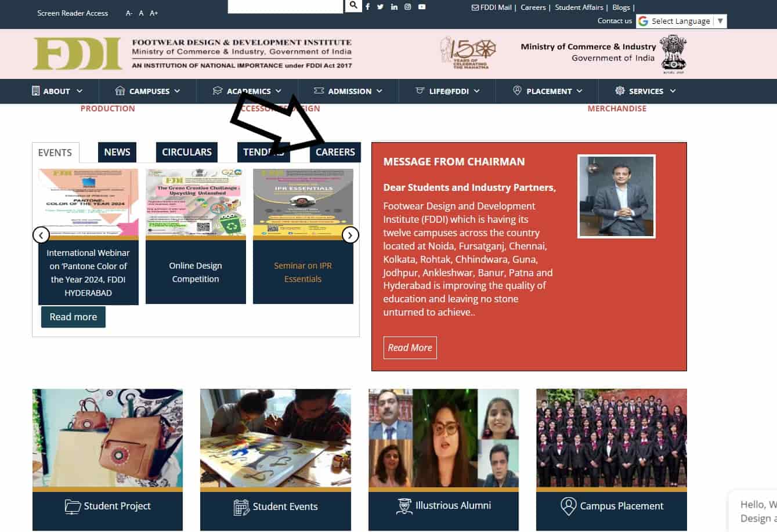
Task: Click the Twitter icon in top bar
Action: point(381,6)
